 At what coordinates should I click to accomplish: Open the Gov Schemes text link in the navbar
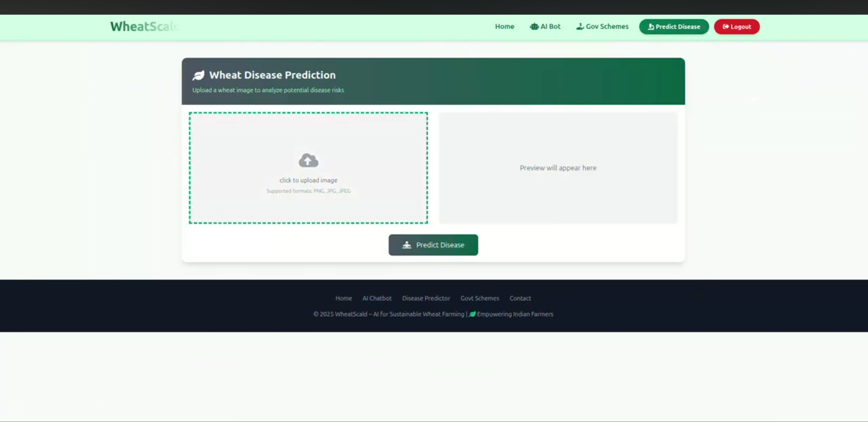click(607, 26)
